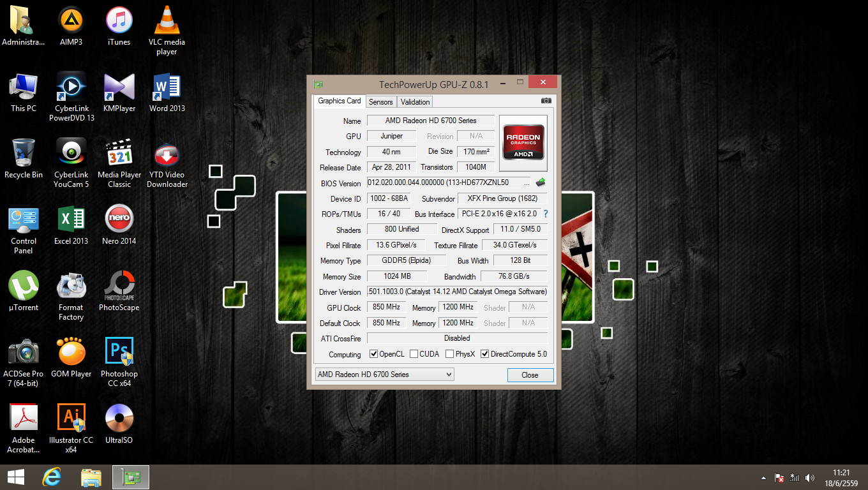Select the Recycle Bin icon
The width and height of the screenshot is (868, 490).
pyautogui.click(x=24, y=159)
